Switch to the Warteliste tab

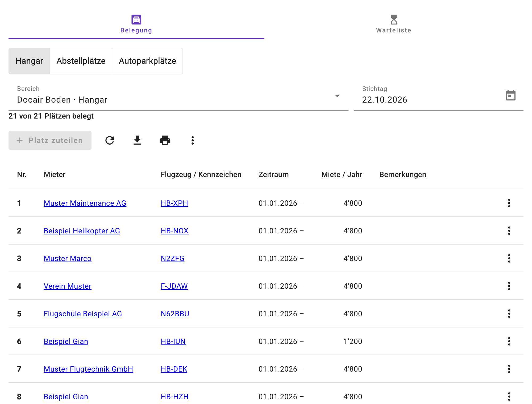point(394,24)
